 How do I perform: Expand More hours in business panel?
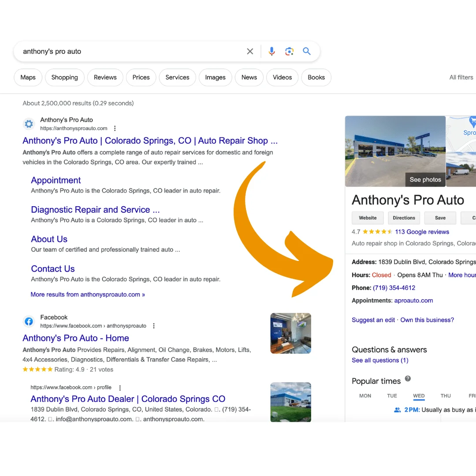tap(461, 275)
